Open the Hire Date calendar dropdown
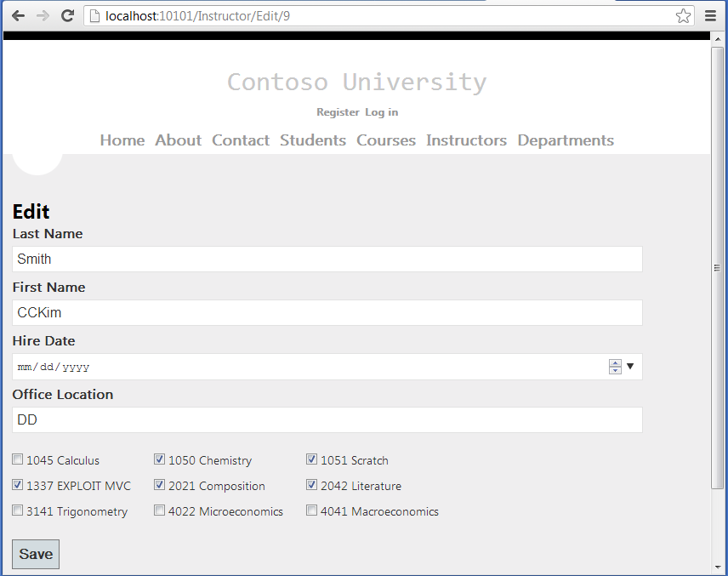 coord(630,367)
